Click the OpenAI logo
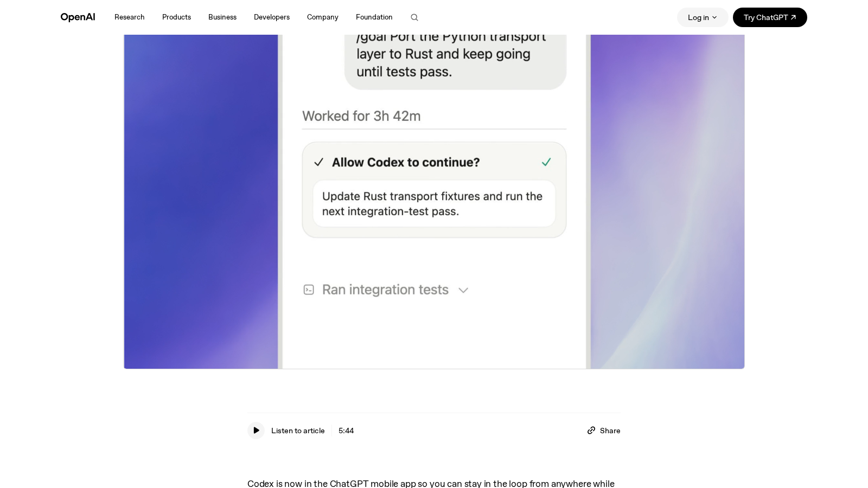Screen dimensions: 868x488 click(x=78, y=17)
